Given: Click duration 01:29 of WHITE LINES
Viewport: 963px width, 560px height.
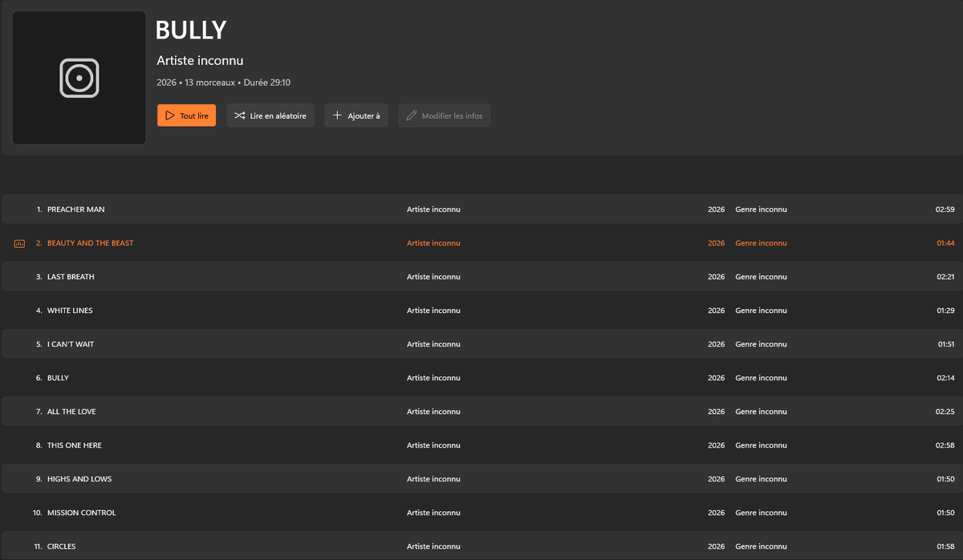Looking at the screenshot, I should tap(945, 310).
